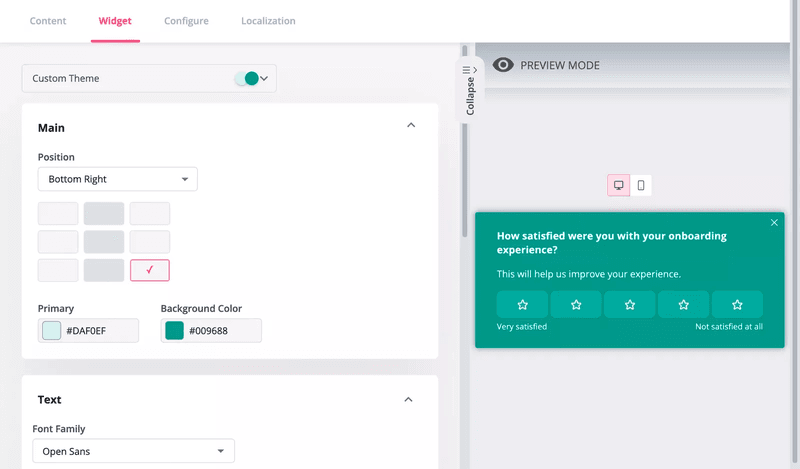Expand the Custom Theme chevron
Image resolution: width=800 pixels, height=469 pixels.
point(264,79)
